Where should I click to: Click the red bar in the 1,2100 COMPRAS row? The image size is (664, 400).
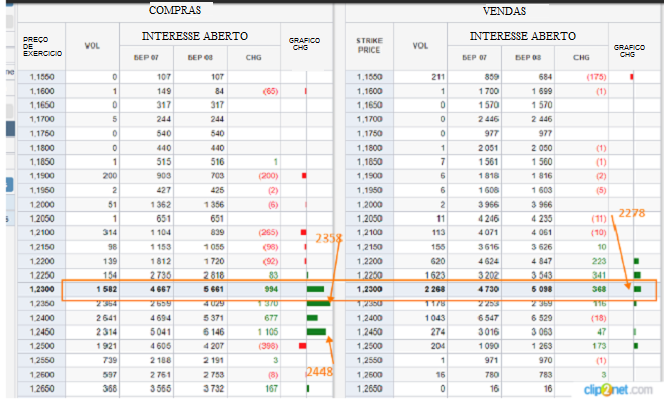(x=304, y=232)
